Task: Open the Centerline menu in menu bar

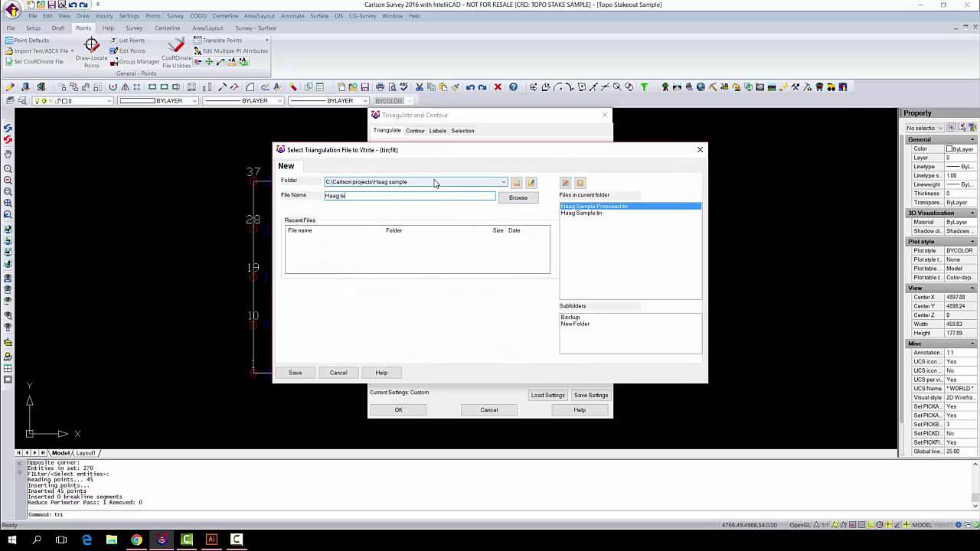Action: coord(225,16)
